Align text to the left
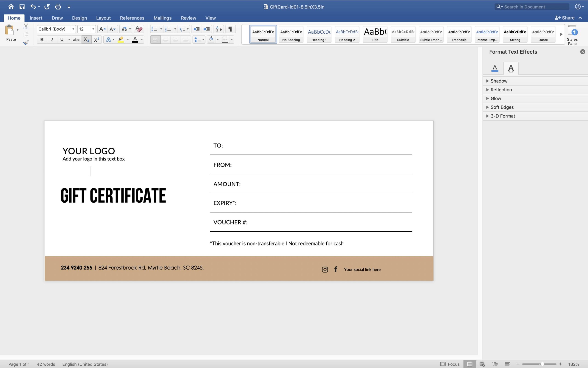This screenshot has width=588, height=368. [x=155, y=39]
